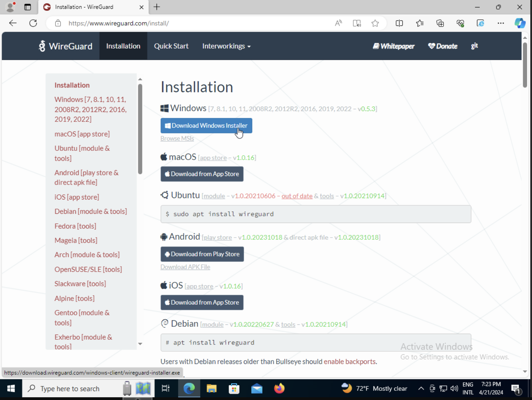Show hidden system tray icons

(421, 388)
